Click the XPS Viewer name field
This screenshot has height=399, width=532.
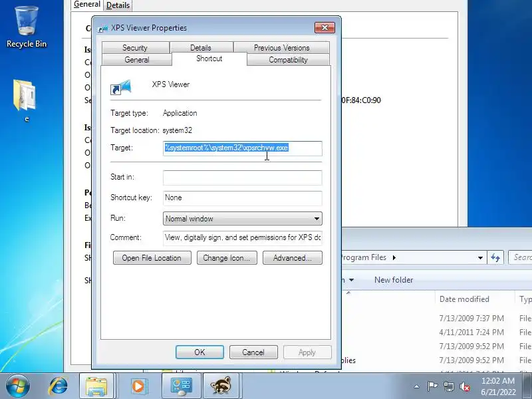click(x=170, y=84)
